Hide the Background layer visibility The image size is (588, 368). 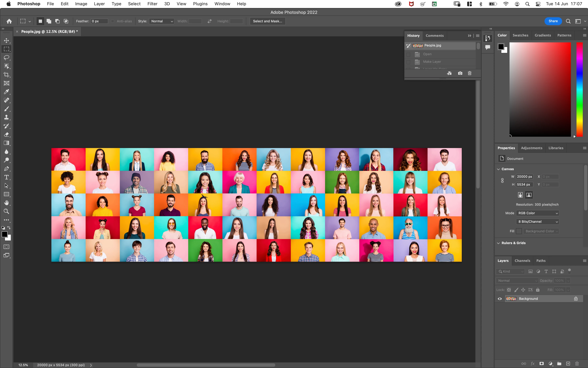coord(500,299)
